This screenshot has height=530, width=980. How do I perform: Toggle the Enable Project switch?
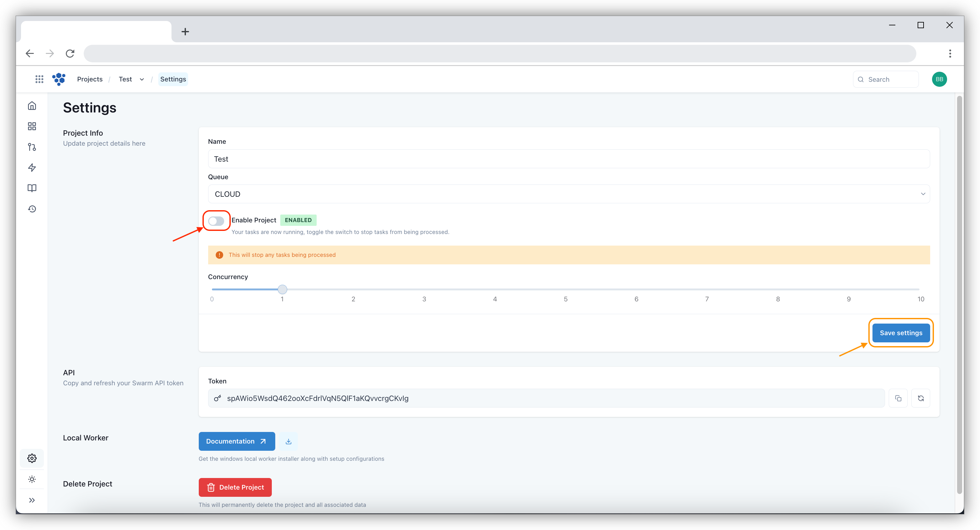point(216,221)
